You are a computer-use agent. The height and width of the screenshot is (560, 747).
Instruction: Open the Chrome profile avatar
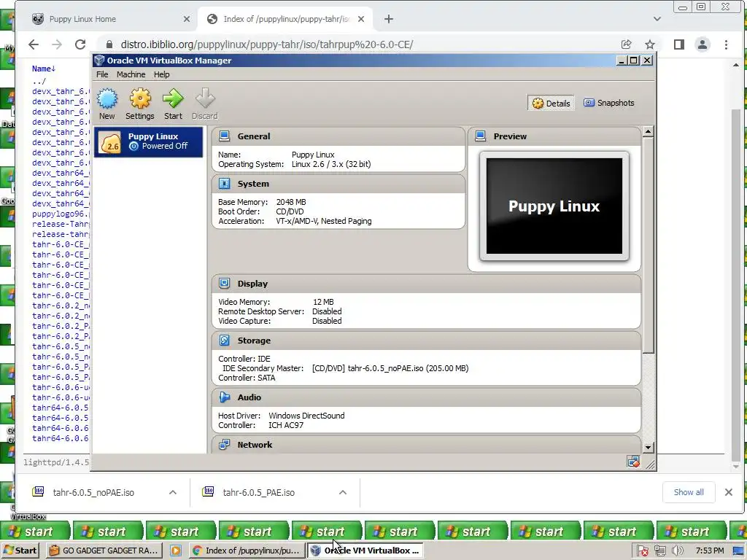click(703, 44)
